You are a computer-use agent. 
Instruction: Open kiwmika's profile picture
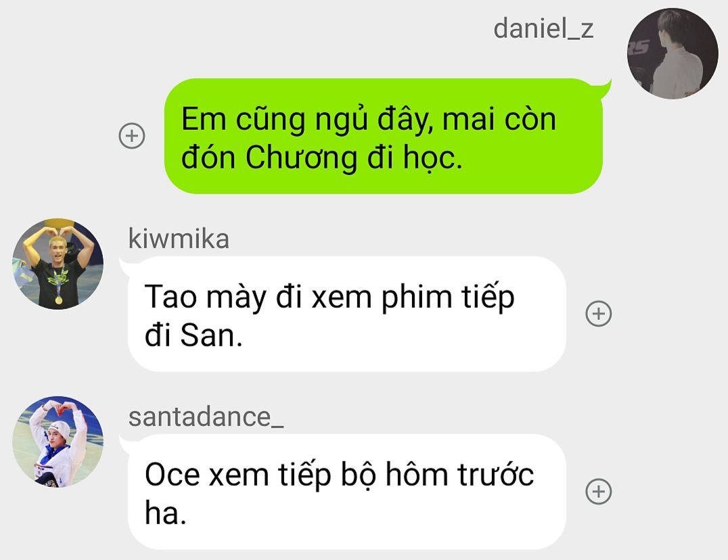[x=58, y=264]
